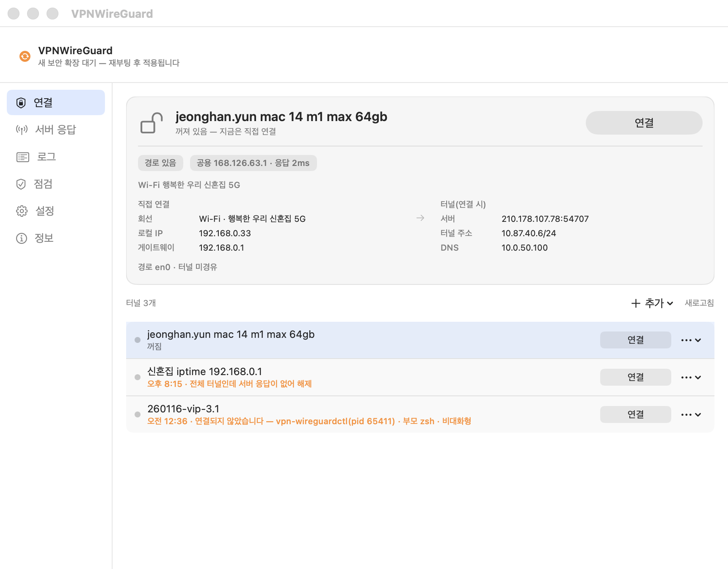This screenshot has width=728, height=569.
Task: Click the 터널 3개 count label
Action: tap(141, 303)
